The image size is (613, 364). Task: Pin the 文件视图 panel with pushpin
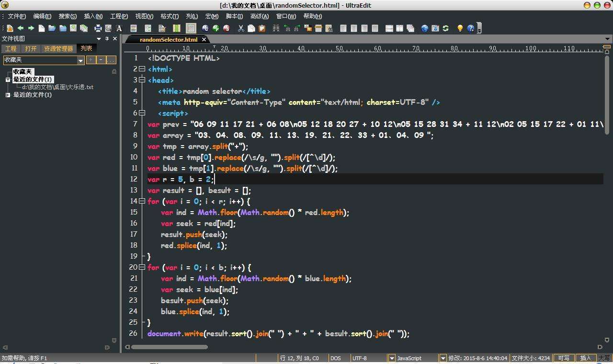tap(107, 39)
